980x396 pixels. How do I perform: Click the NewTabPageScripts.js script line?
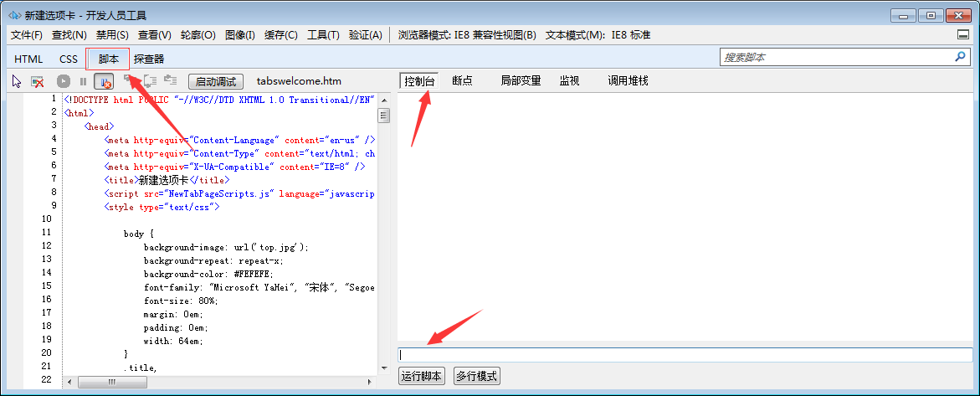tap(239, 194)
